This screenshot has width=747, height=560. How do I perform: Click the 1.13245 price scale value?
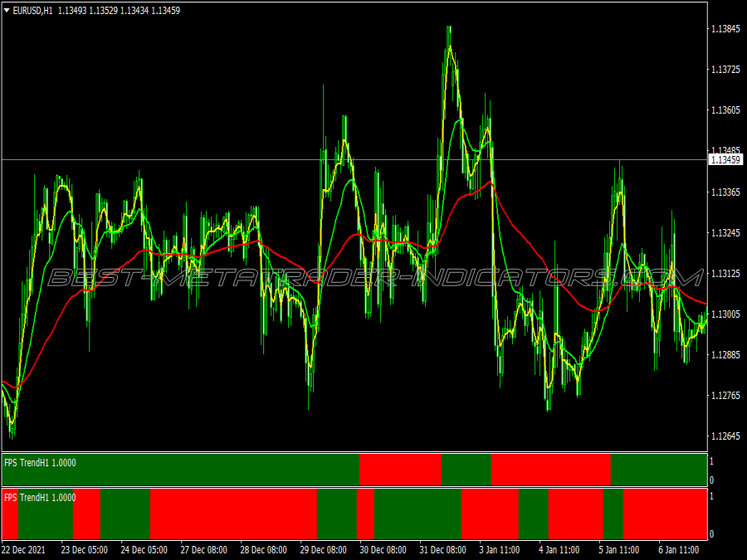pyautogui.click(x=725, y=232)
